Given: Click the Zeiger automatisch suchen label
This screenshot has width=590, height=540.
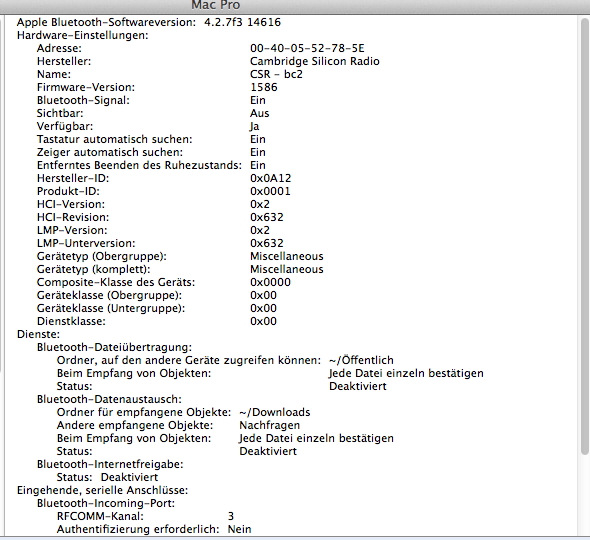Looking at the screenshot, I should (x=110, y=152).
